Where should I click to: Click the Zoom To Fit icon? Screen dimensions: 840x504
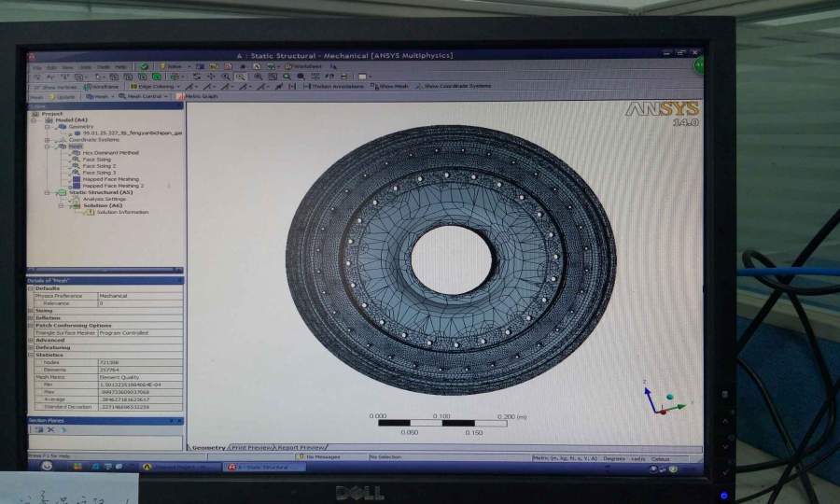click(x=258, y=77)
